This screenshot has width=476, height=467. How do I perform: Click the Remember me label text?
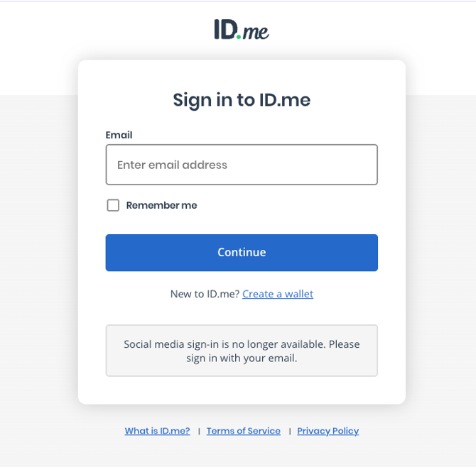click(161, 205)
